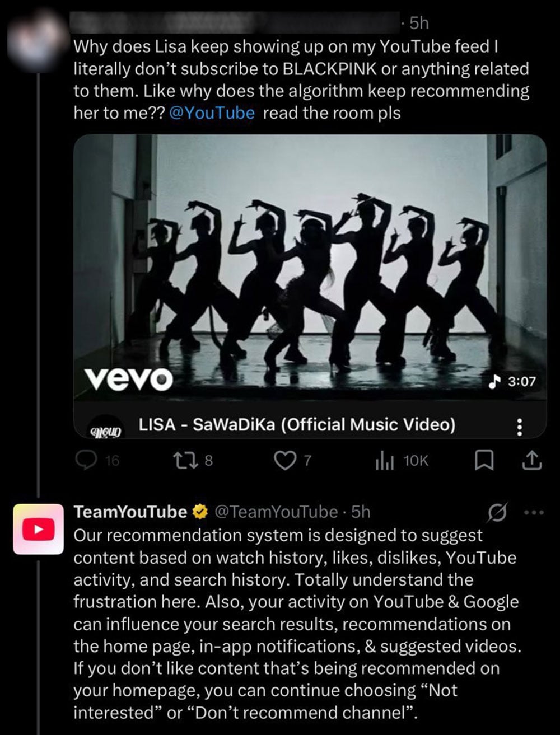The width and height of the screenshot is (560, 735).
Task: Open the TeamYouTube profile avatar
Action: [x=38, y=528]
